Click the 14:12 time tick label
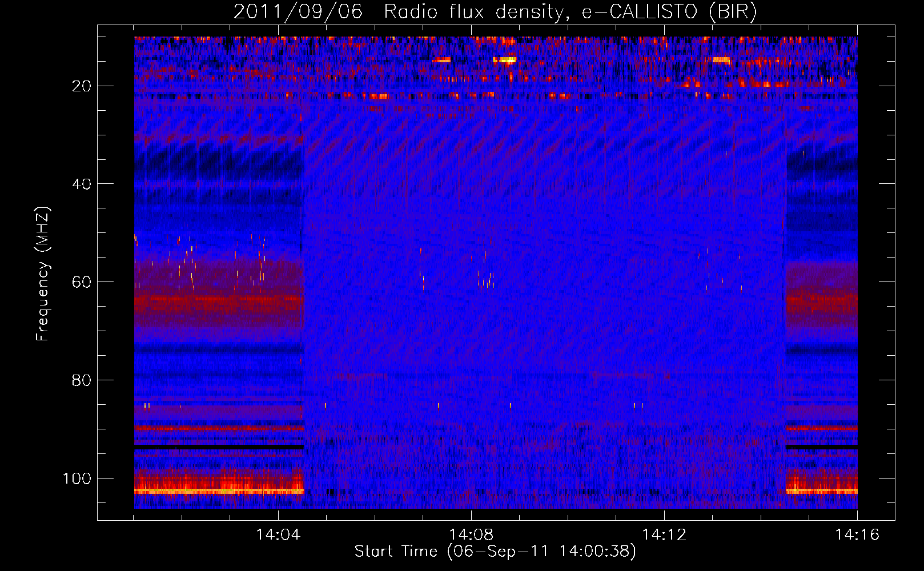 point(664,535)
